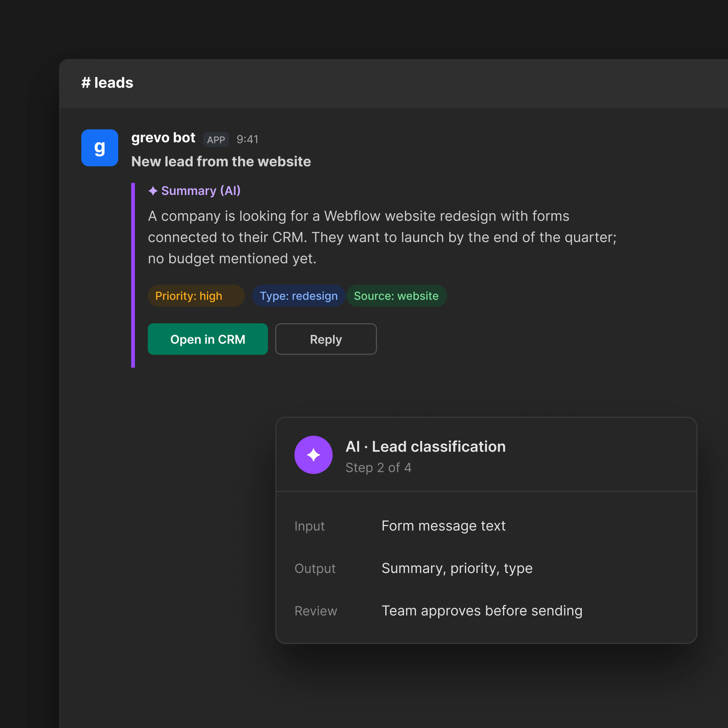Screen dimensions: 728x728
Task: Click 'Team approves before sending' value
Action: click(x=482, y=611)
